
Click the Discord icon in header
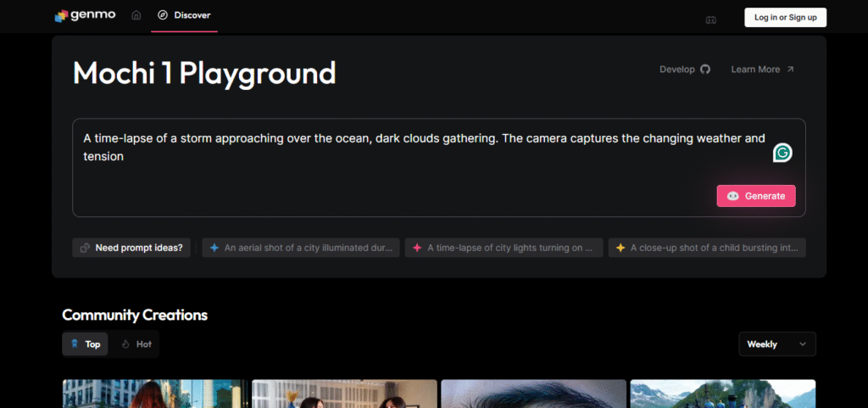[710, 19]
